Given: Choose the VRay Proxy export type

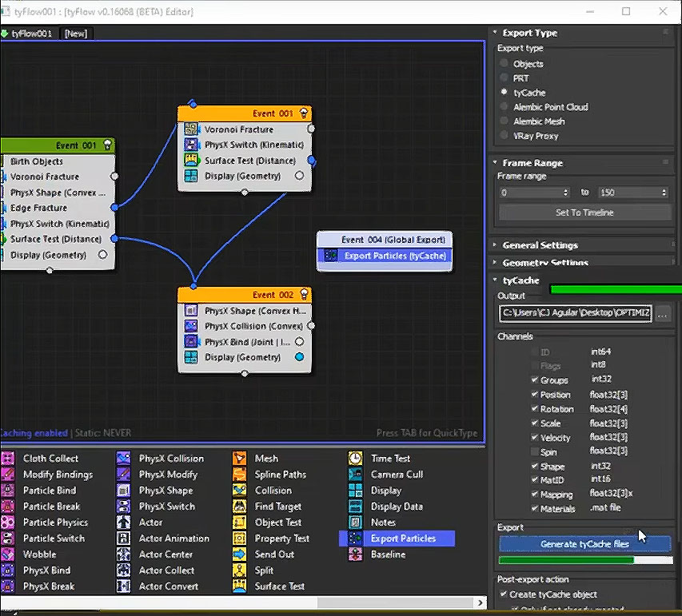Looking at the screenshot, I should point(505,135).
